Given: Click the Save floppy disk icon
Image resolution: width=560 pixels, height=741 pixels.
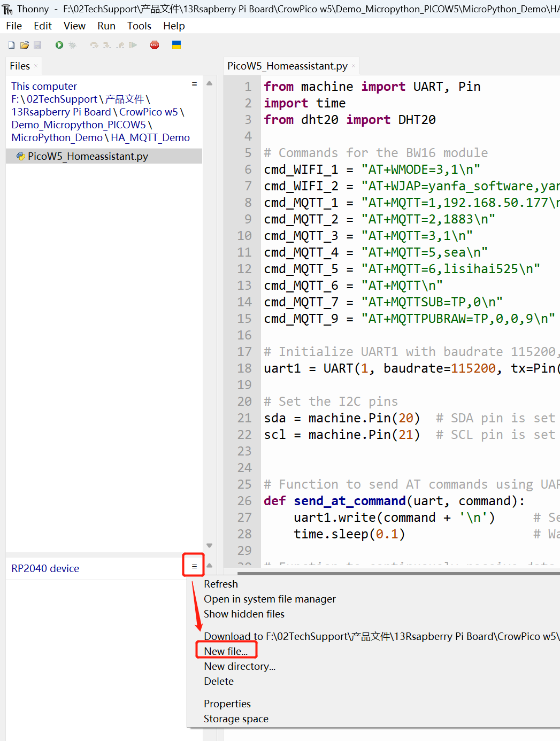Looking at the screenshot, I should [37, 45].
